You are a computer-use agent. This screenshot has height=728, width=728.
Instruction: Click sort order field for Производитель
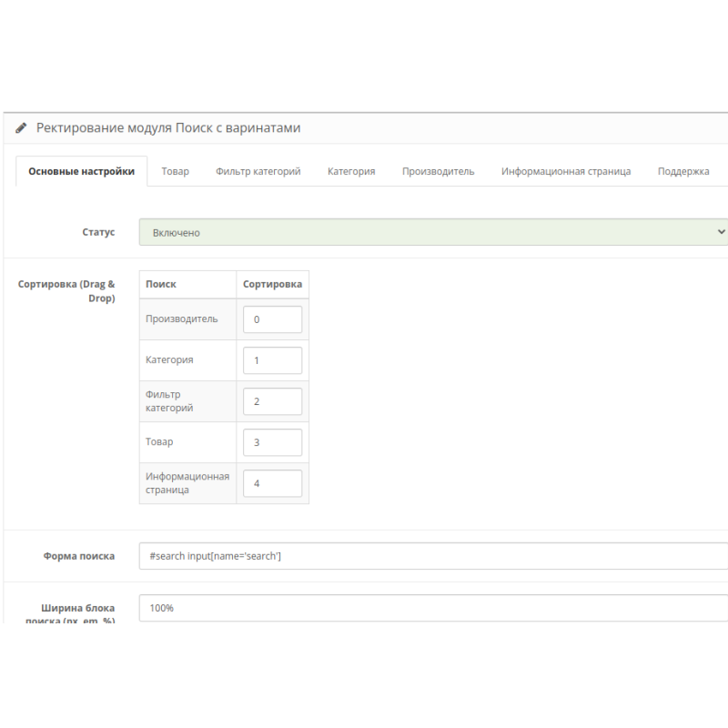click(x=272, y=319)
